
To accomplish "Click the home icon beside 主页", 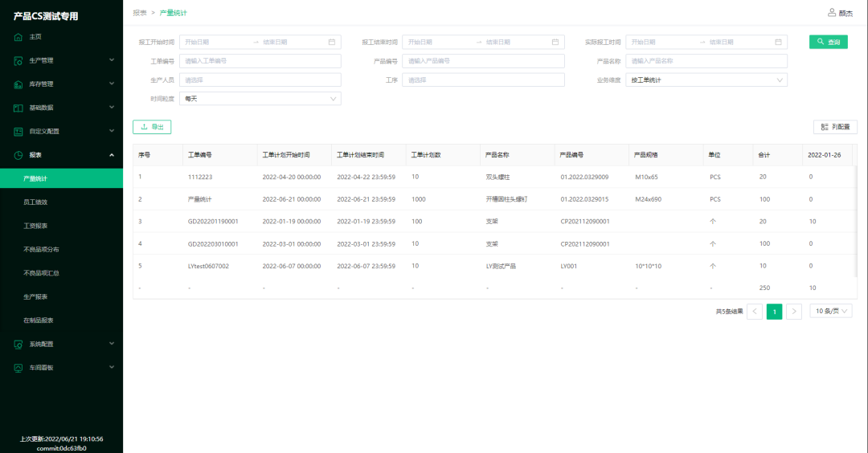I will (x=18, y=37).
